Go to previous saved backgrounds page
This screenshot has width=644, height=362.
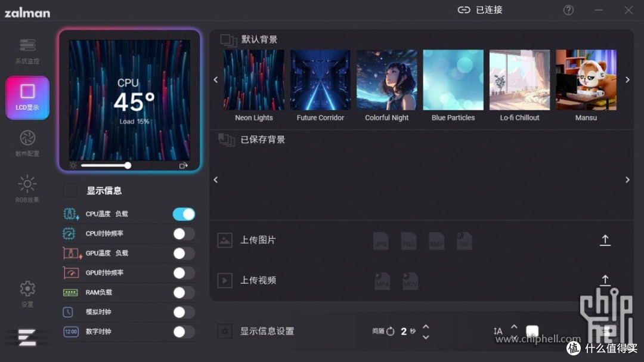[x=216, y=180]
